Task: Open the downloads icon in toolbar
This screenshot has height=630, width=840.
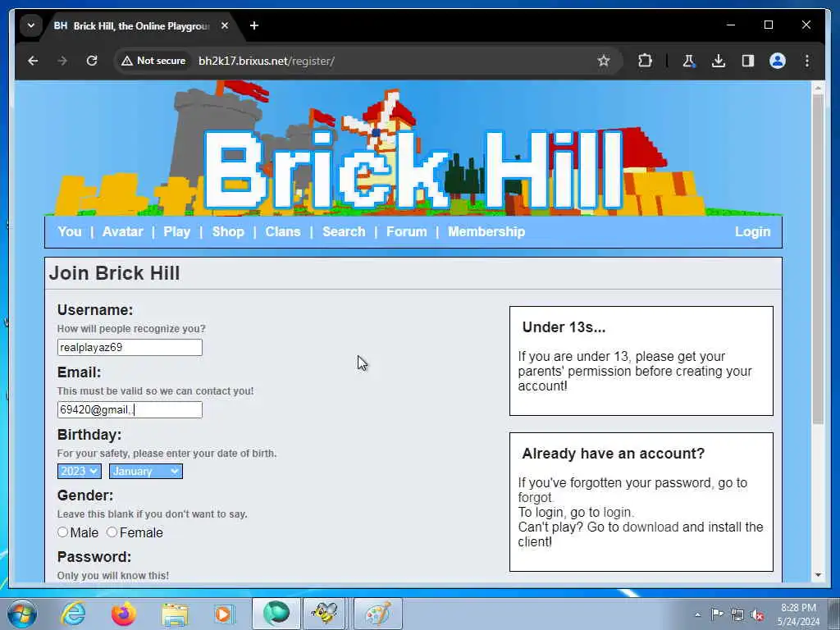Action: pyautogui.click(x=719, y=61)
